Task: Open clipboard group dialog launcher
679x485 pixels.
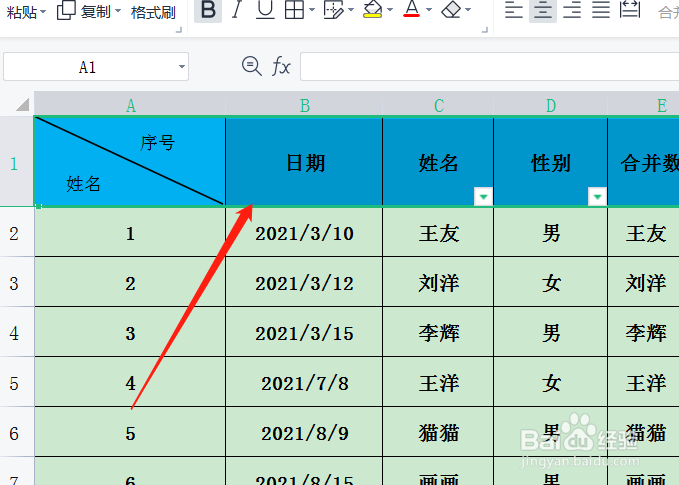Action: [x=178, y=30]
